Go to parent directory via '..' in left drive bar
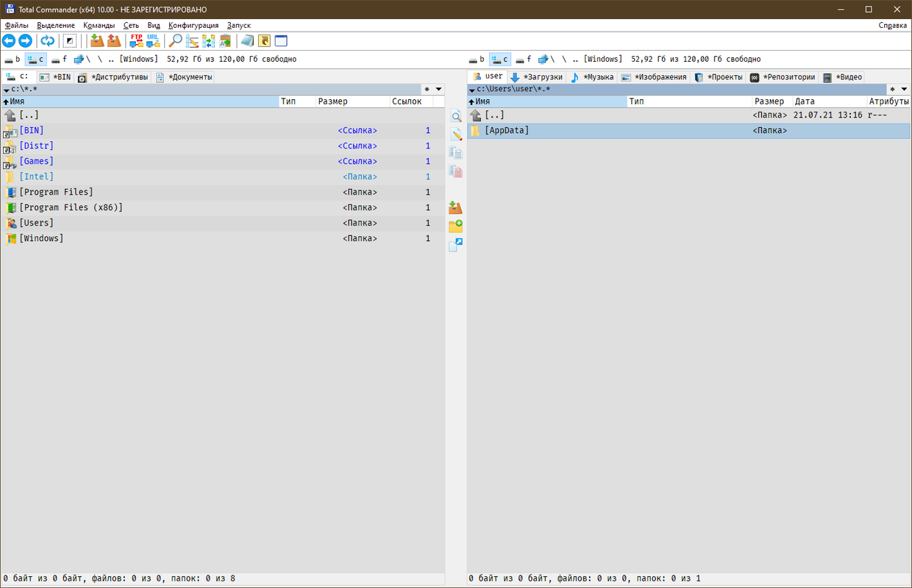The width and height of the screenshot is (912, 588). (111, 60)
